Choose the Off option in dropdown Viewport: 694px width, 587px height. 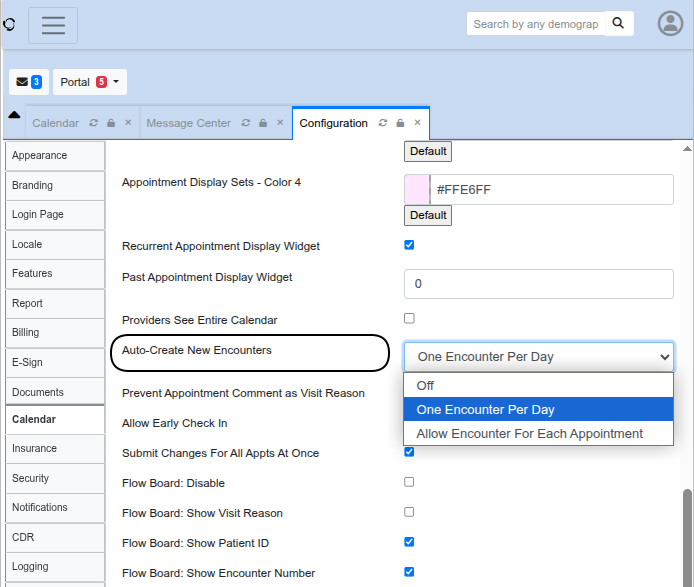[x=426, y=385]
